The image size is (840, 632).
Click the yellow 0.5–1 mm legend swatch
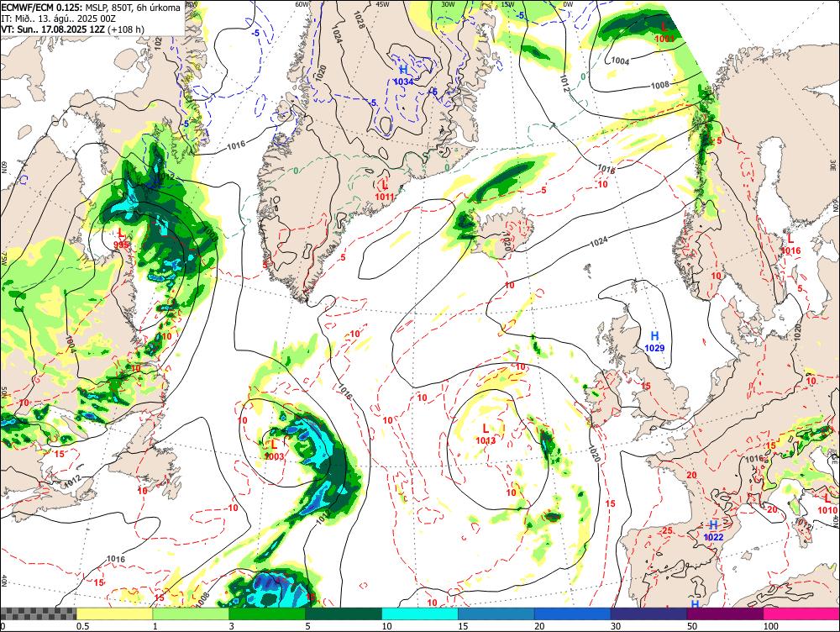click(x=114, y=614)
